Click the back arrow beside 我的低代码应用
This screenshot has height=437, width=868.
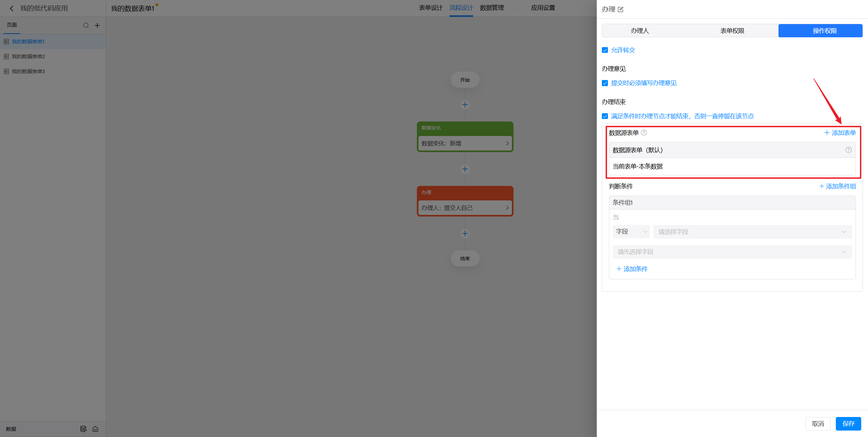coord(12,8)
